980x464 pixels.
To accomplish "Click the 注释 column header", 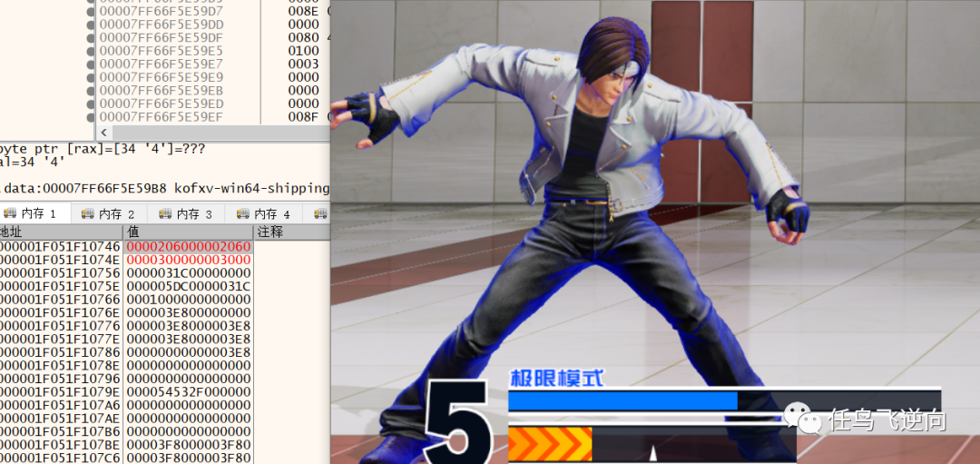I will point(292,232).
